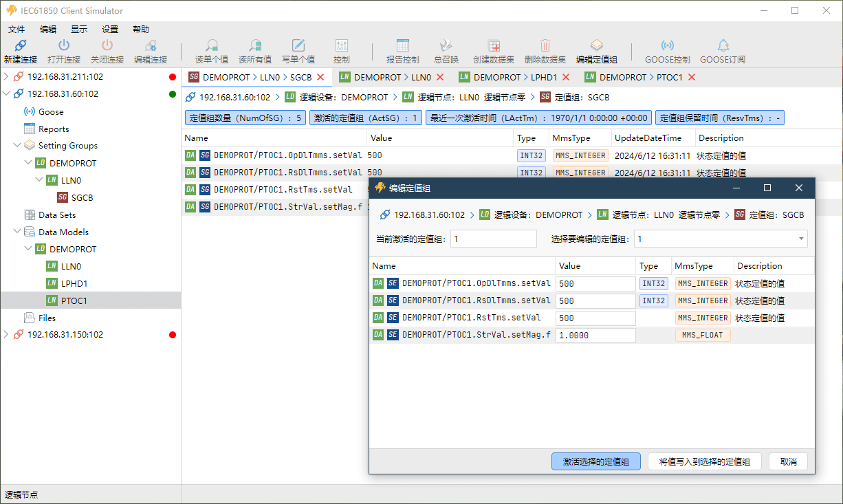The image size is (843, 504).
Task: Click the 将值写入到选择的定值组 button
Action: click(705, 462)
